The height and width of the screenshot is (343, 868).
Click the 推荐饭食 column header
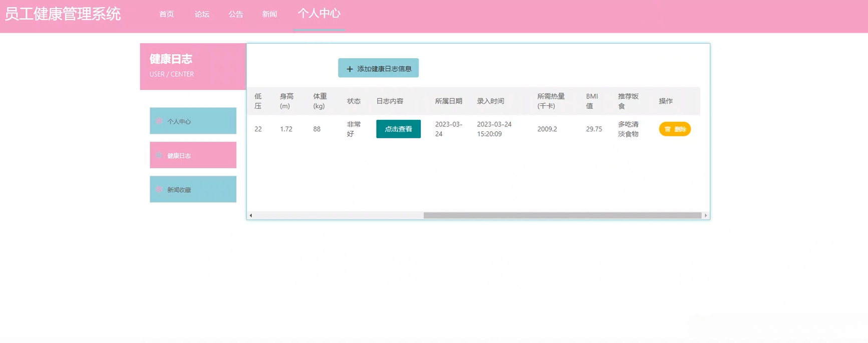point(628,101)
